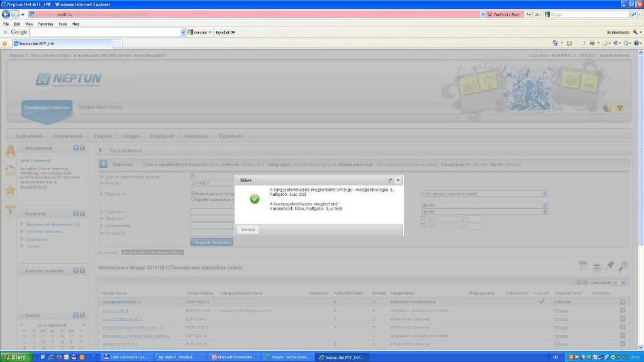The height and width of the screenshot is (362, 644).
Task: Open the mozgásbiológia 1 subject link
Action: click(121, 302)
